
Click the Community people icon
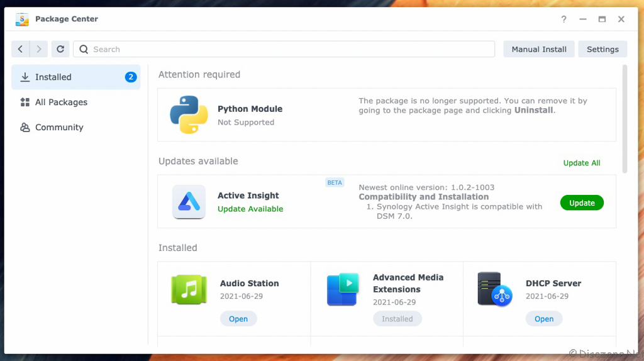click(x=25, y=127)
